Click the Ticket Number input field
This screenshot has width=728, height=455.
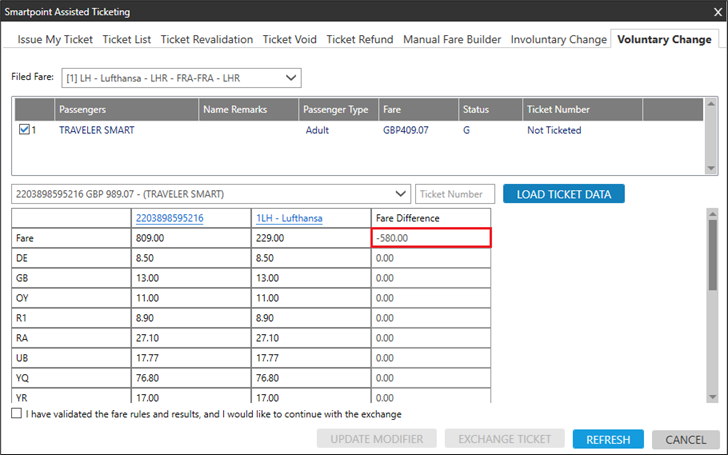(x=455, y=193)
